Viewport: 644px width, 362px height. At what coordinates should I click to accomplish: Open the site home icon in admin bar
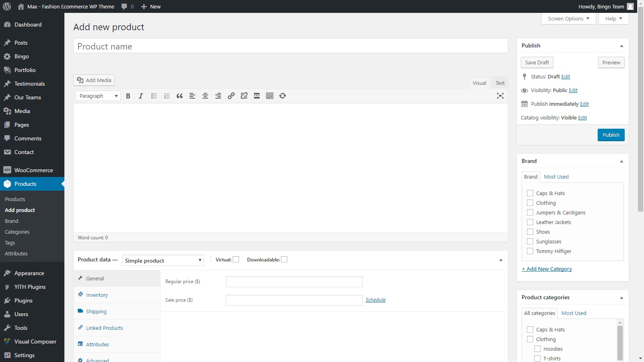21,6
